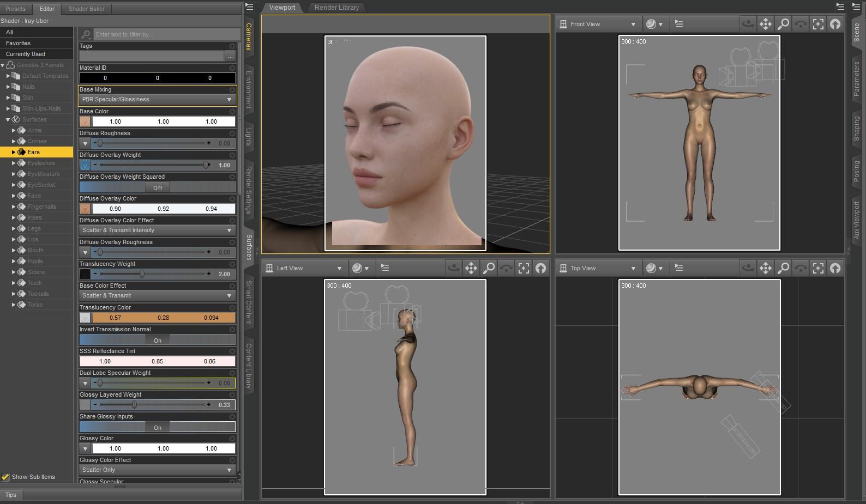Click the Favorites filter category
The height and width of the screenshot is (504, 866).
[18, 43]
